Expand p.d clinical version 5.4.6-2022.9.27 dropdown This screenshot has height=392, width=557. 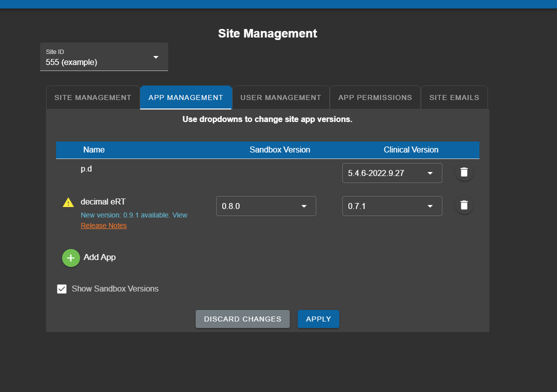[392, 173]
